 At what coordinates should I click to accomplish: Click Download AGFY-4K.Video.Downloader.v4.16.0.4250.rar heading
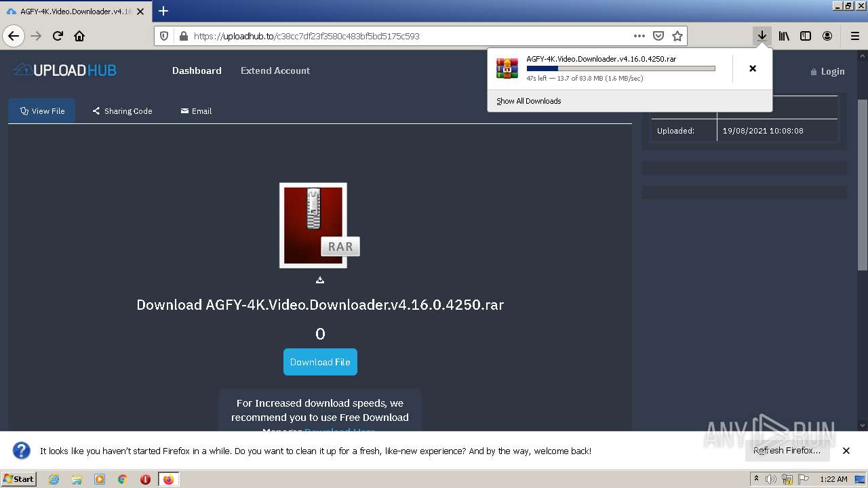320,304
